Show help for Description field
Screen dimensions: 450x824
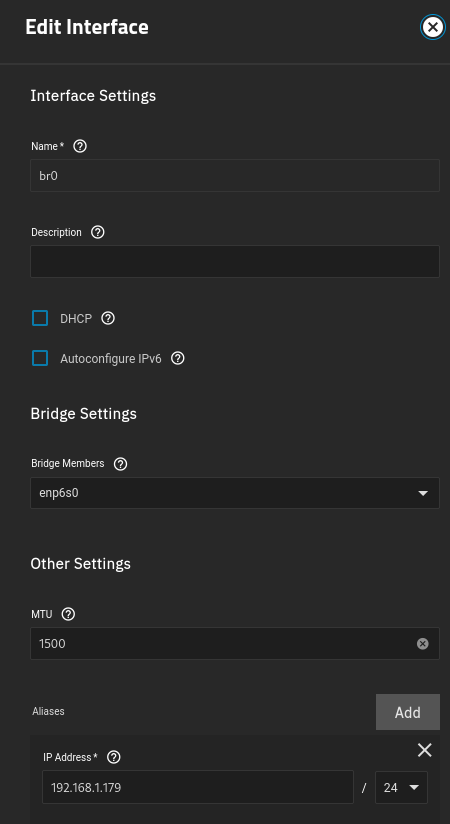coord(98,232)
